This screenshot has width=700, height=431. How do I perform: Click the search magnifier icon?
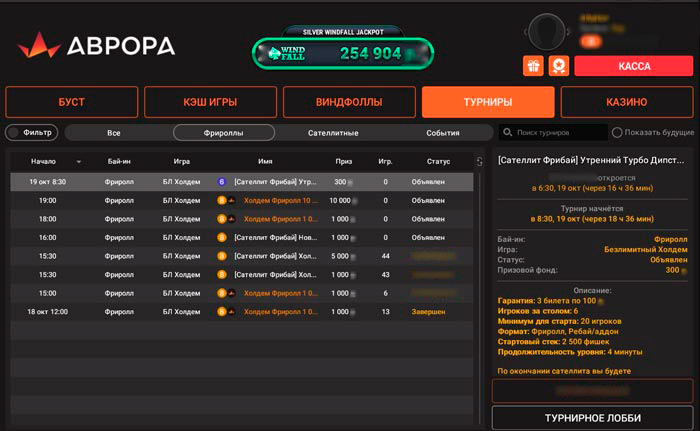click(x=508, y=132)
